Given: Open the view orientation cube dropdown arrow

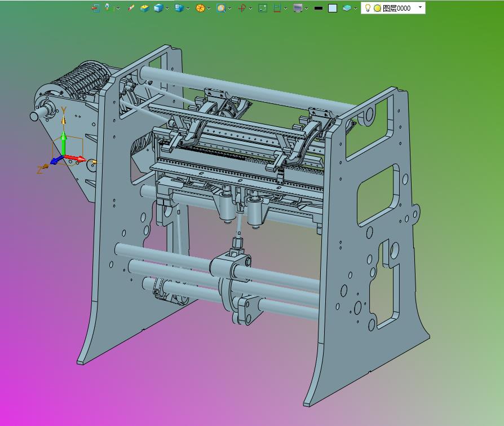Looking at the screenshot, I should [188, 8].
